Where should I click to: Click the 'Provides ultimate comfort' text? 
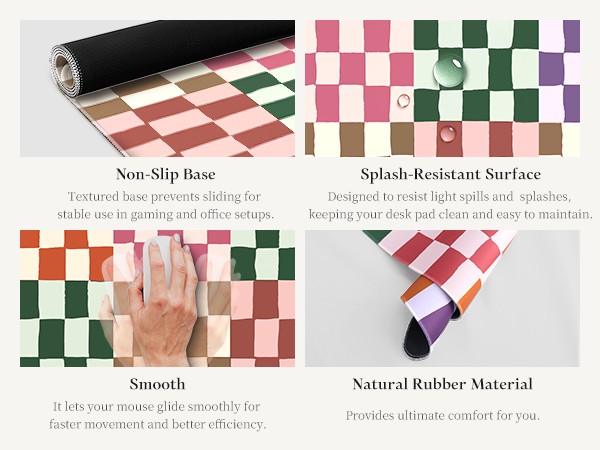(443, 416)
